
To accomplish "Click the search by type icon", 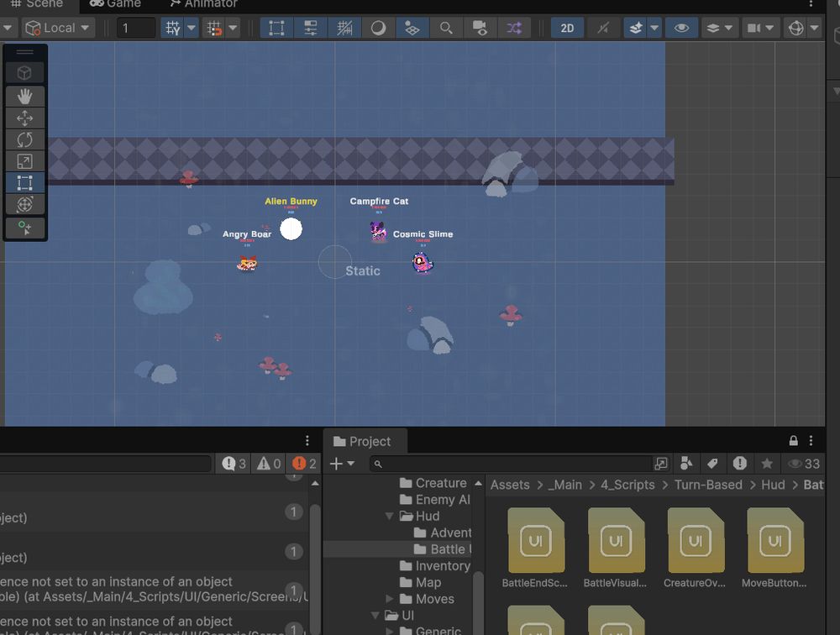I will coord(686,464).
